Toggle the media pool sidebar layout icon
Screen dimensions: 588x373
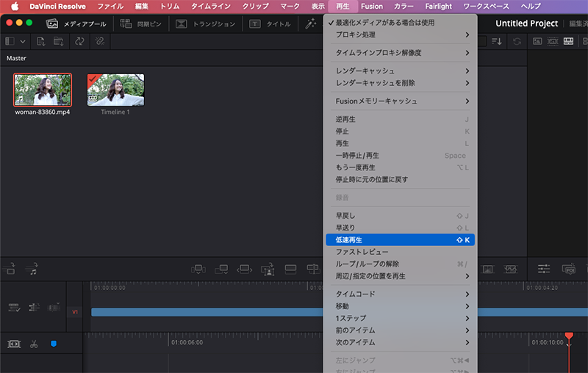pyautogui.click(x=10, y=41)
